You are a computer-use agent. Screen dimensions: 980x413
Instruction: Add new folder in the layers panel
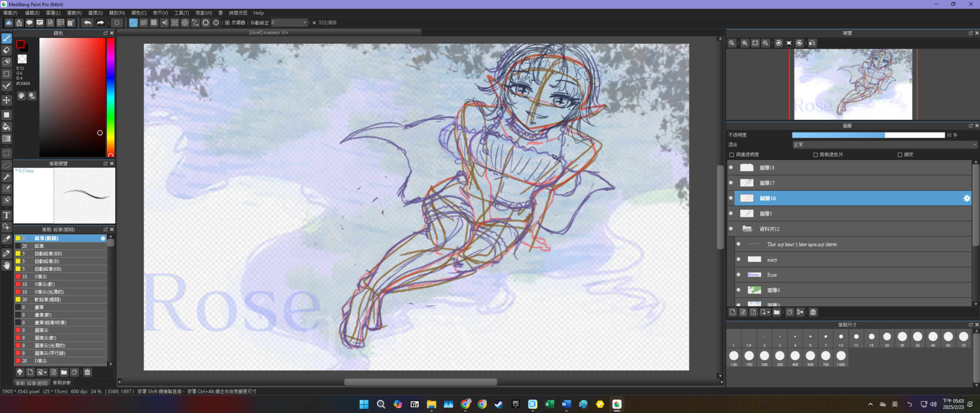tap(777, 312)
